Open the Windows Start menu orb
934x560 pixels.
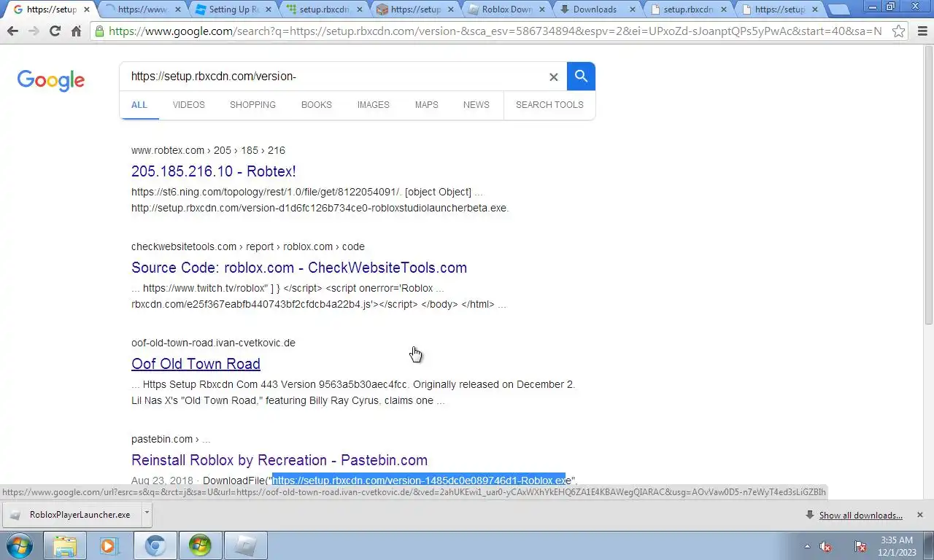coord(20,545)
